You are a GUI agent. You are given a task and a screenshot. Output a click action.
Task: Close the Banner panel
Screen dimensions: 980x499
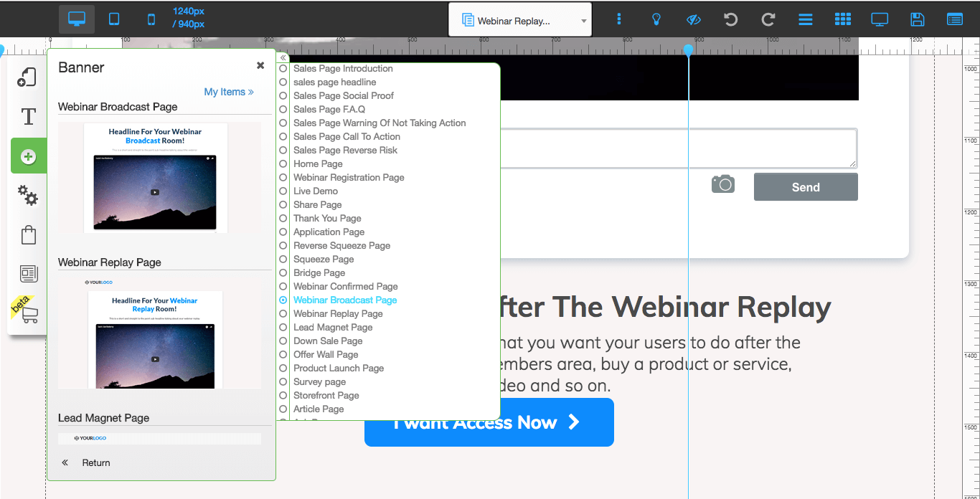(260, 65)
